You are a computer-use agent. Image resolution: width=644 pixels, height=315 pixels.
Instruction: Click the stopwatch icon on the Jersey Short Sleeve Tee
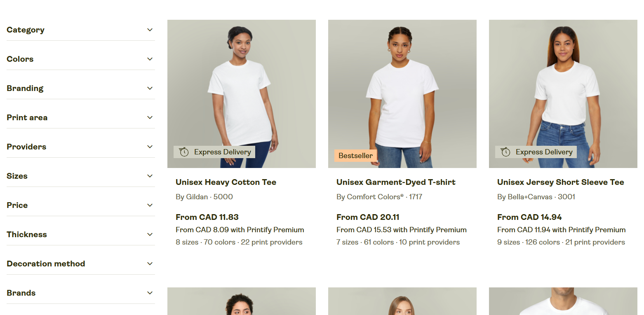tap(505, 152)
